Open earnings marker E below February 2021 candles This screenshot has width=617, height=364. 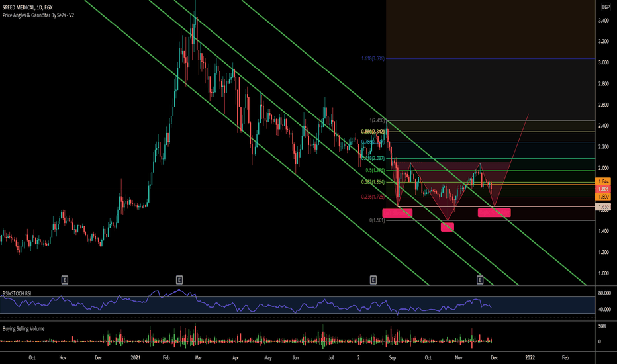point(179,280)
